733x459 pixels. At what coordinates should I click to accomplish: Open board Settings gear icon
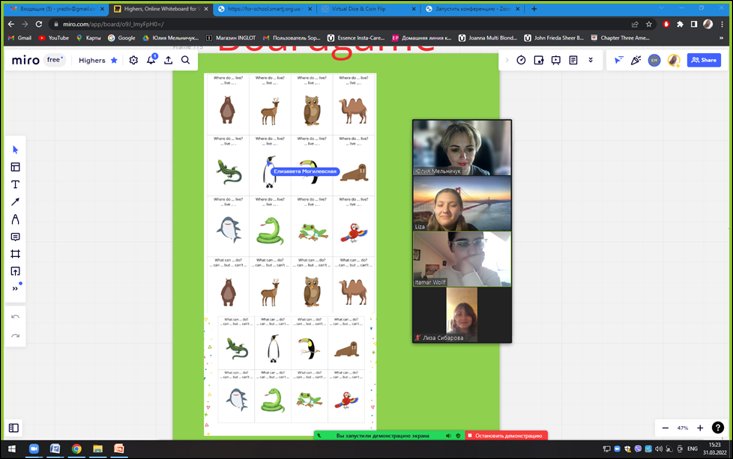click(x=133, y=60)
